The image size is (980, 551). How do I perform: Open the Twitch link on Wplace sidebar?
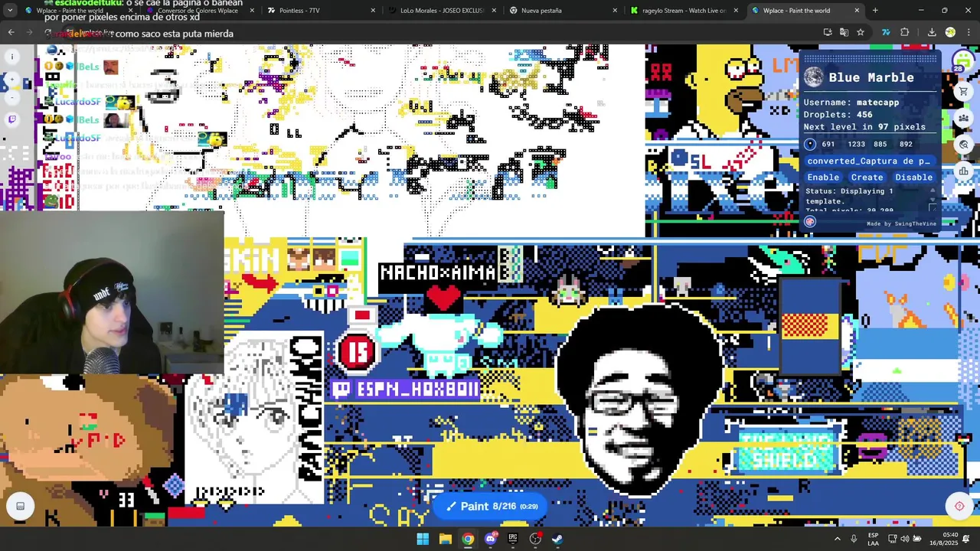click(x=12, y=119)
